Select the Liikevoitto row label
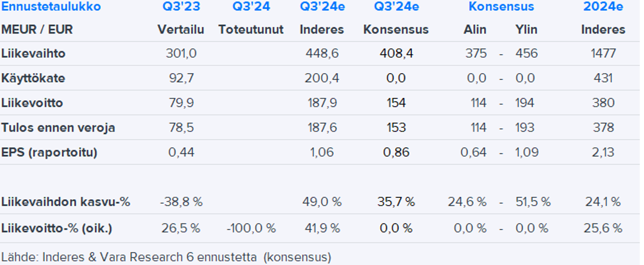This screenshot has height=265, width=644. [x=32, y=103]
